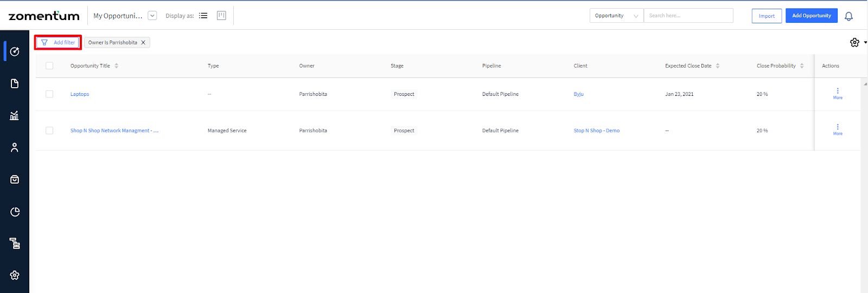This screenshot has width=868, height=293.
Task: Click Parrishobita owner in Laptops row
Action: pyautogui.click(x=313, y=94)
